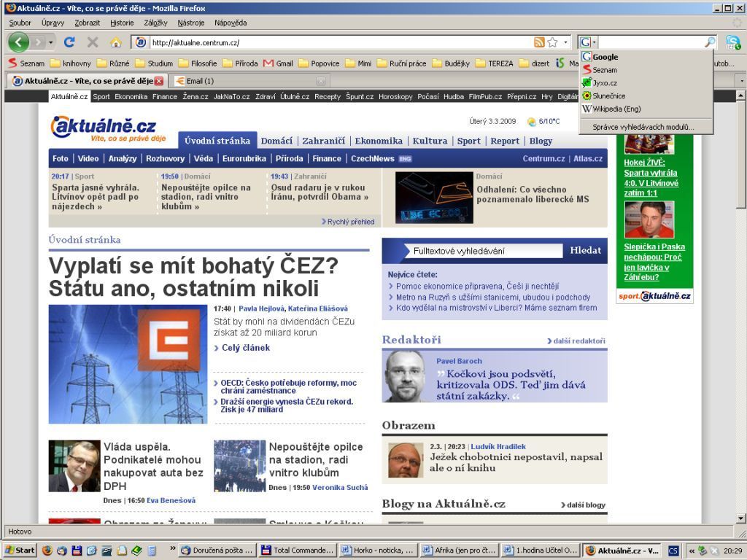Click the page scrollbar down arrow
The image size is (747, 560).
tap(741, 518)
